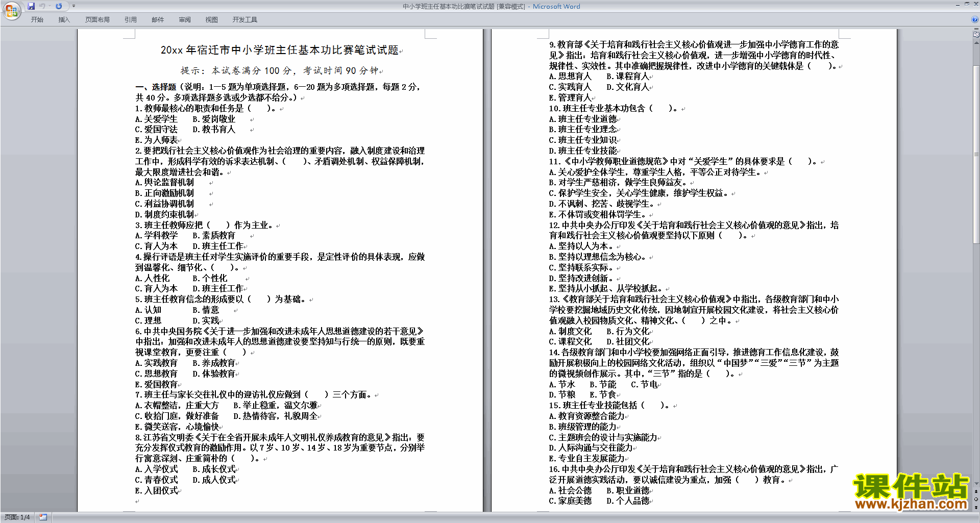Click the macro recording status bar icon
980x523 pixels.
43,517
